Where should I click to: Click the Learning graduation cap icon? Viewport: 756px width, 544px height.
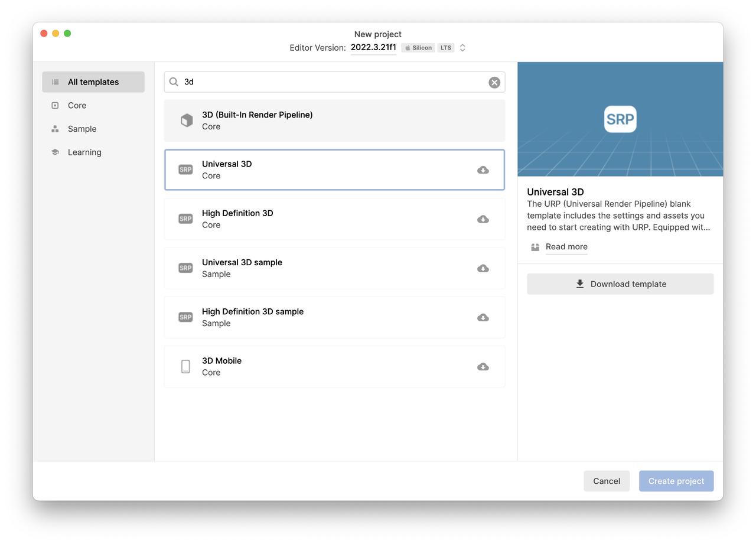coord(55,152)
